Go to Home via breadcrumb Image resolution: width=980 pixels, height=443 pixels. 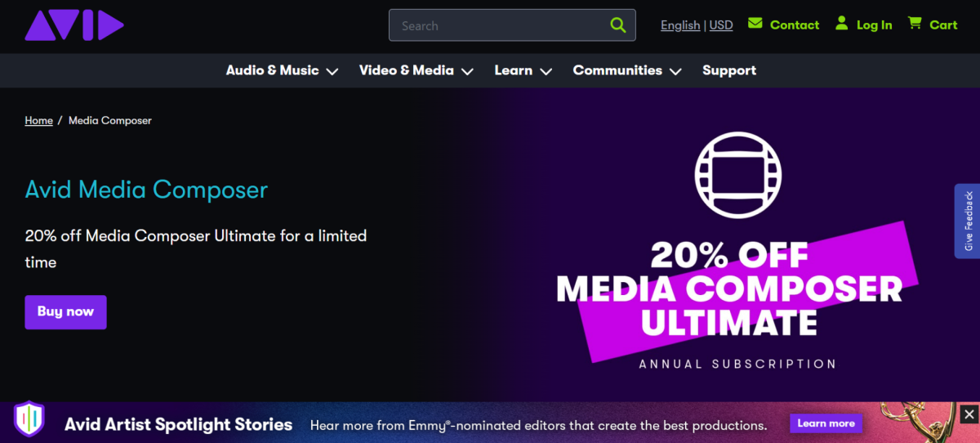click(38, 120)
